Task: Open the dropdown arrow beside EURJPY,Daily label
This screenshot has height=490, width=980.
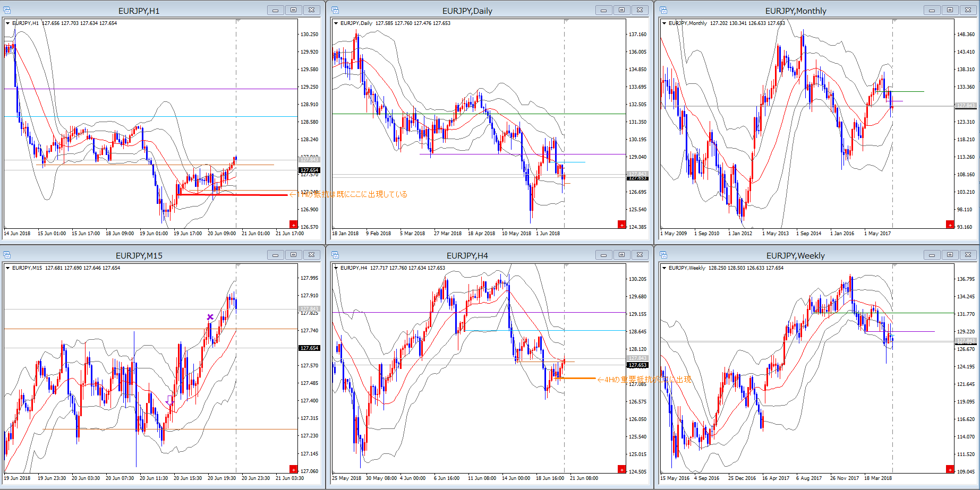Action: (x=336, y=23)
